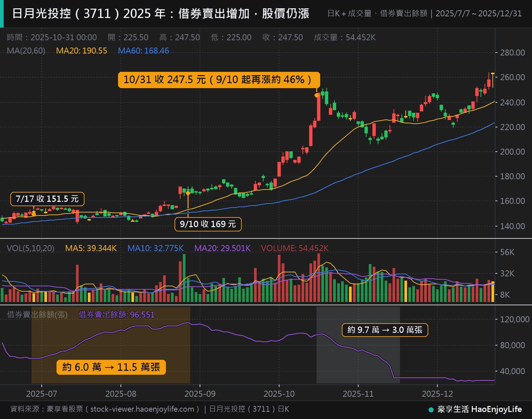Click the 2025-12 date axis label
The height and width of the screenshot is (419, 532).
(437, 394)
